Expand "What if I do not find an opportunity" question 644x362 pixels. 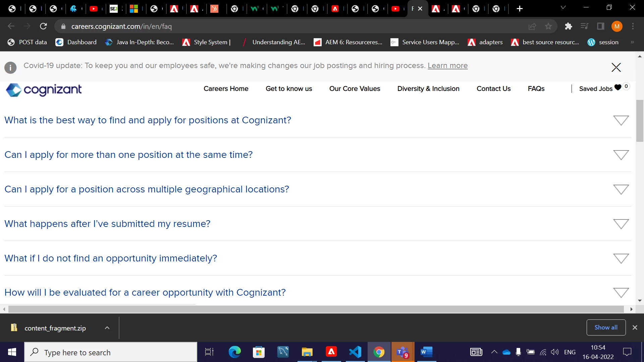[621, 258]
